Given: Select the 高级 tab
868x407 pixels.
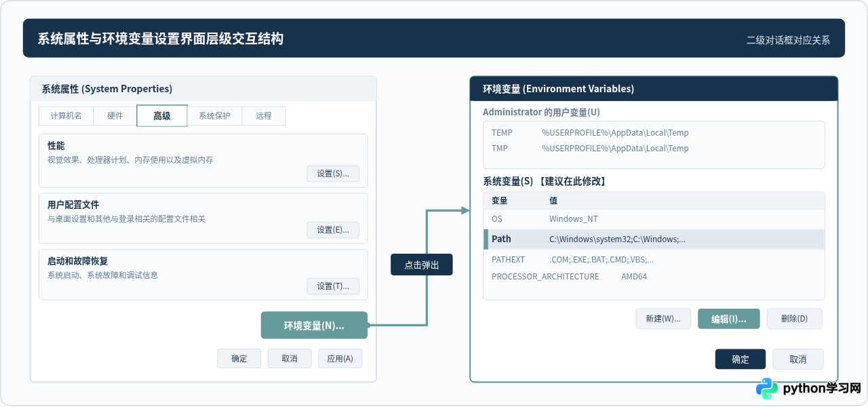Looking at the screenshot, I should click(162, 116).
